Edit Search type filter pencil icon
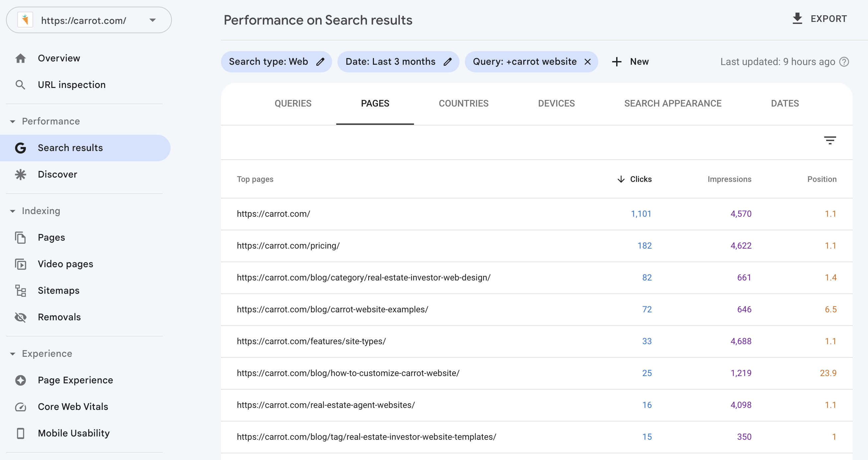 tap(321, 62)
